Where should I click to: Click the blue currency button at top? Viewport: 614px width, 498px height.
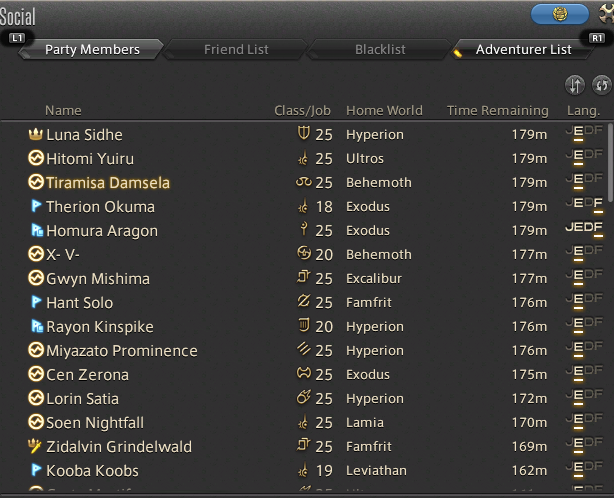[x=560, y=14]
